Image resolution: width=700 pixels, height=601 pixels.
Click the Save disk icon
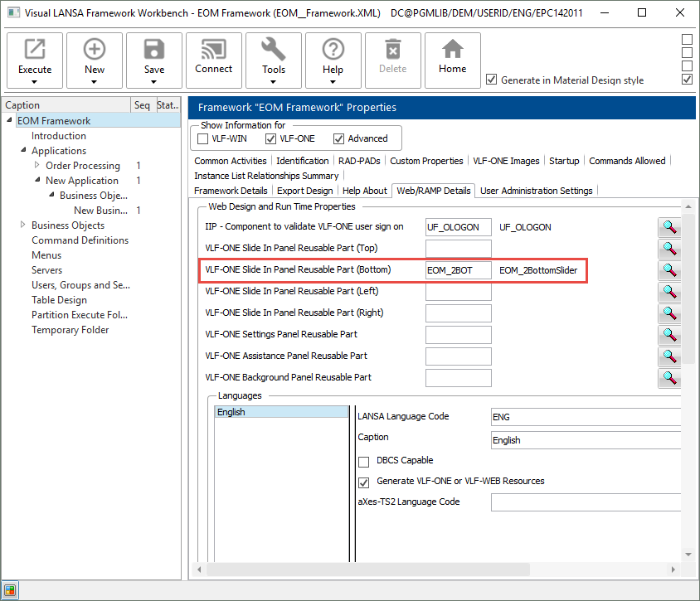[154, 50]
